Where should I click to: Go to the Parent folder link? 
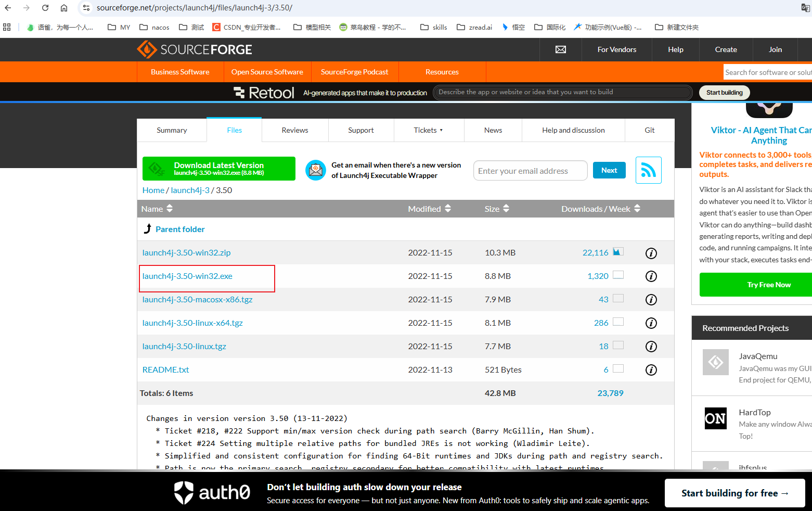click(x=180, y=229)
